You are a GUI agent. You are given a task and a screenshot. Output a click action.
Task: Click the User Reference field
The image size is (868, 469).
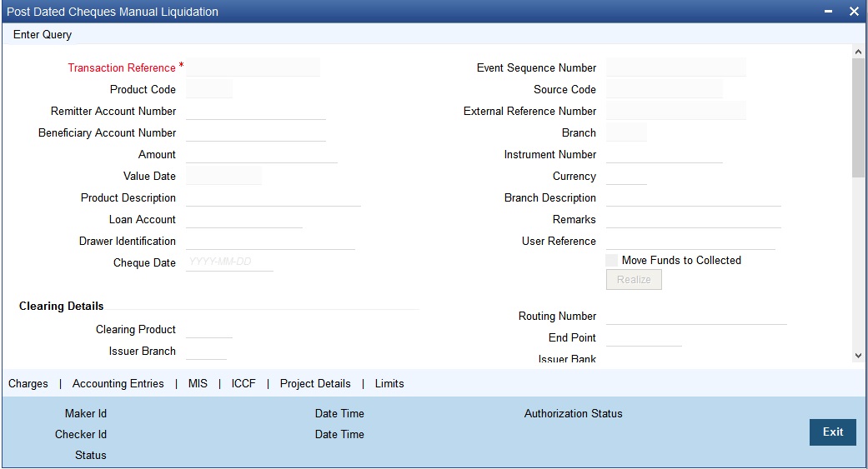[x=691, y=241]
